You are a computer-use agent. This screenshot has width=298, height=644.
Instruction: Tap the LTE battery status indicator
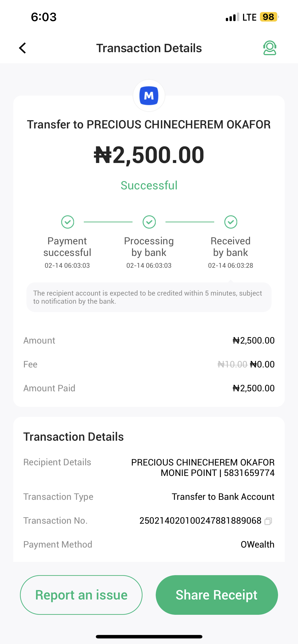269,17
